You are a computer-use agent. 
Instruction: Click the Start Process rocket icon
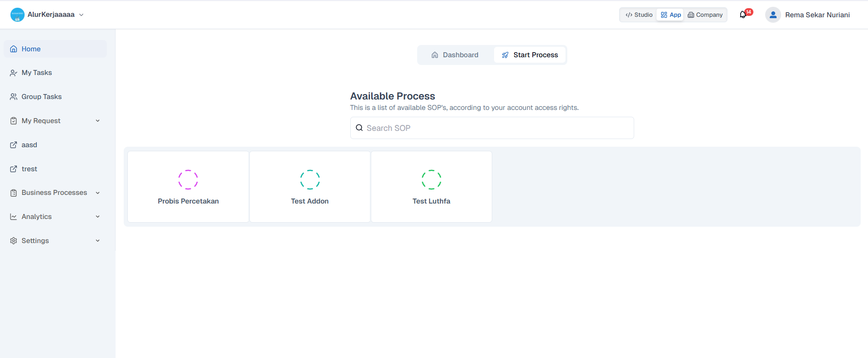[505, 55]
